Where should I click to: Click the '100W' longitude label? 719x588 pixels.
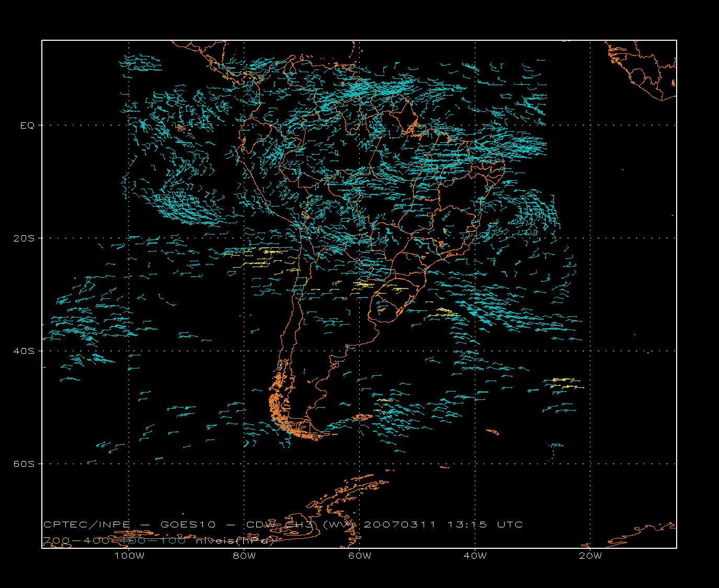[x=129, y=556]
